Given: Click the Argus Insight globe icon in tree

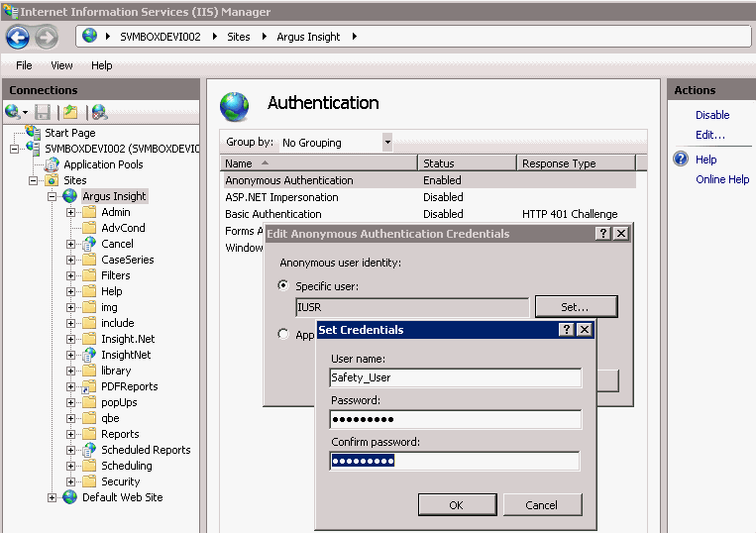Looking at the screenshot, I should (x=70, y=195).
